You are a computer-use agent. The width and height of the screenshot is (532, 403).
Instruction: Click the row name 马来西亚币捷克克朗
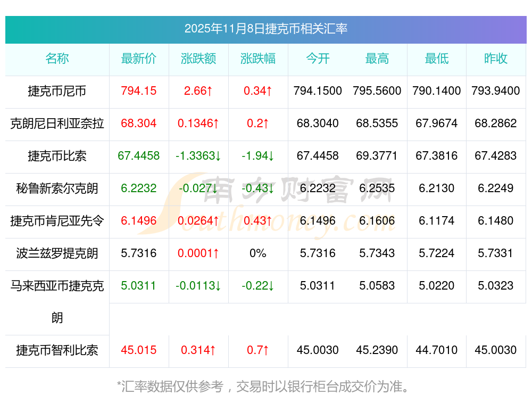point(57,302)
